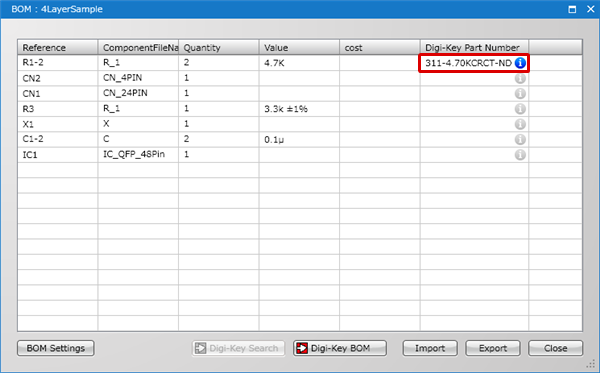Click the R_1 component cell in R3 row
The image size is (600, 373).
point(138,109)
